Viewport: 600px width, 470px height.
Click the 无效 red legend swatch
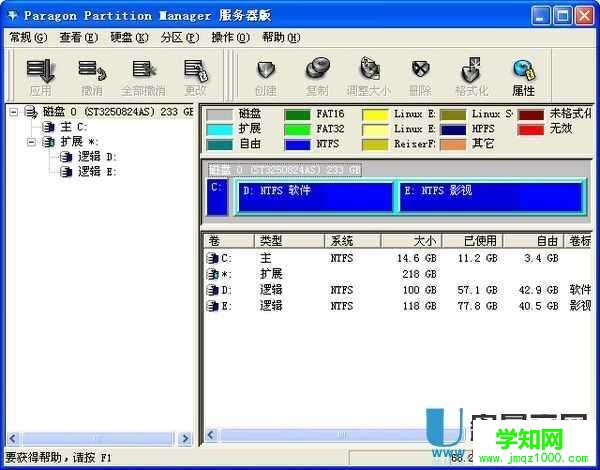(x=530, y=130)
